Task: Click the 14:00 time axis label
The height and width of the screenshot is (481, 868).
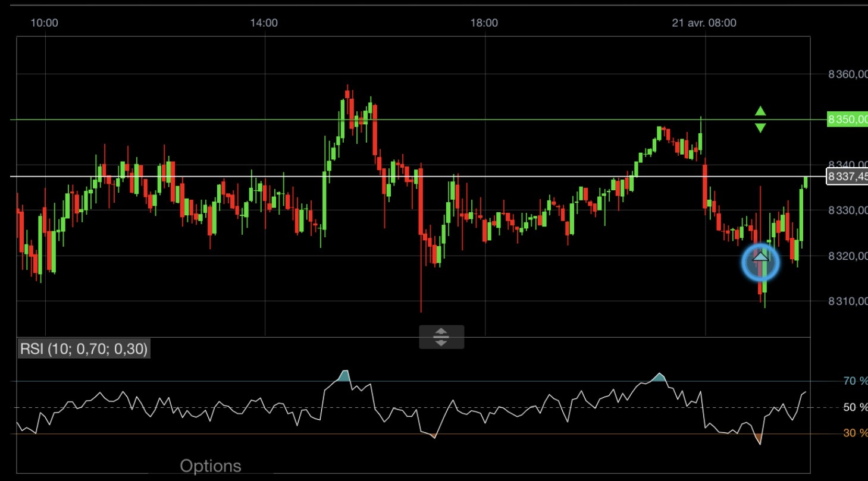Action: [x=264, y=23]
